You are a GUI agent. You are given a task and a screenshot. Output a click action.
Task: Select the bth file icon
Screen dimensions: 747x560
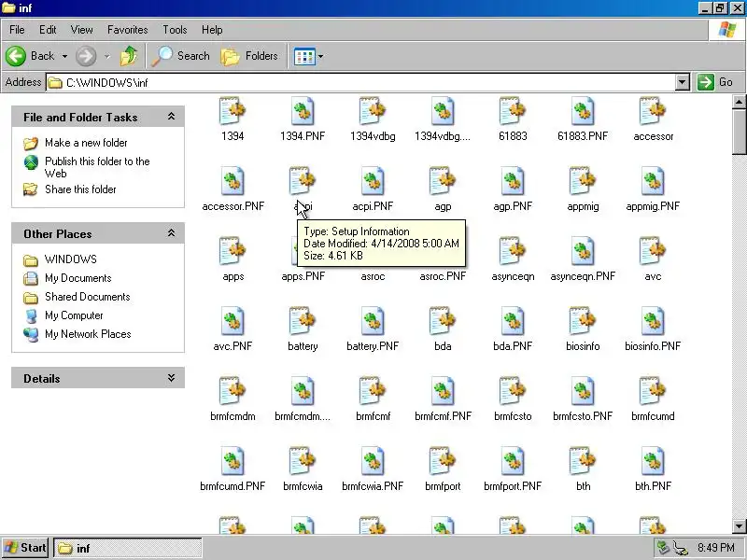pyautogui.click(x=583, y=461)
